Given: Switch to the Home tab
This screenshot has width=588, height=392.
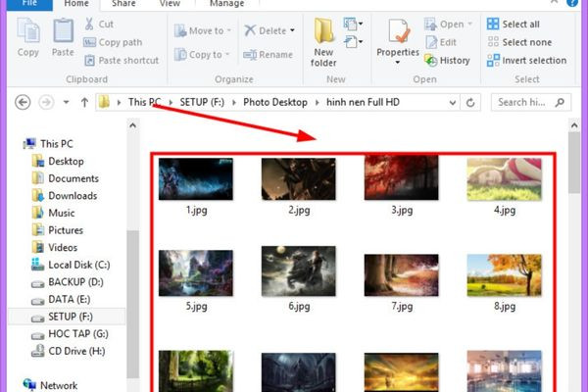Looking at the screenshot, I should point(76,4).
